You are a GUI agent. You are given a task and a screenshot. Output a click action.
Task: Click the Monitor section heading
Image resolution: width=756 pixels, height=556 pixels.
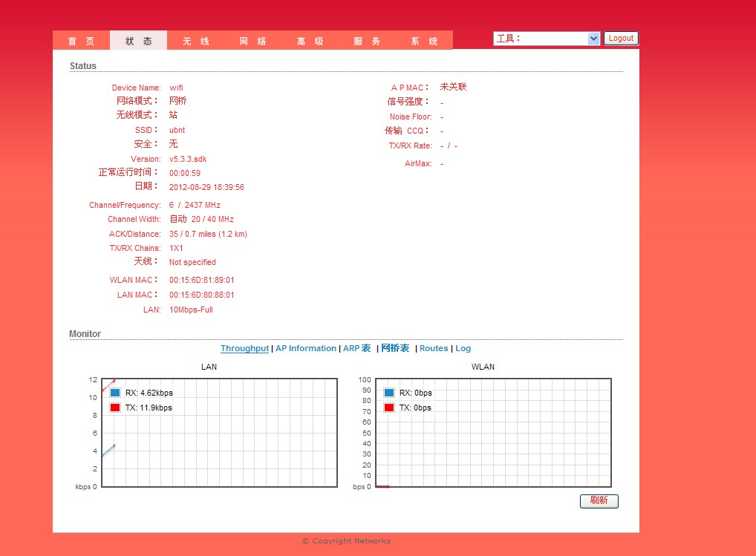coord(85,334)
